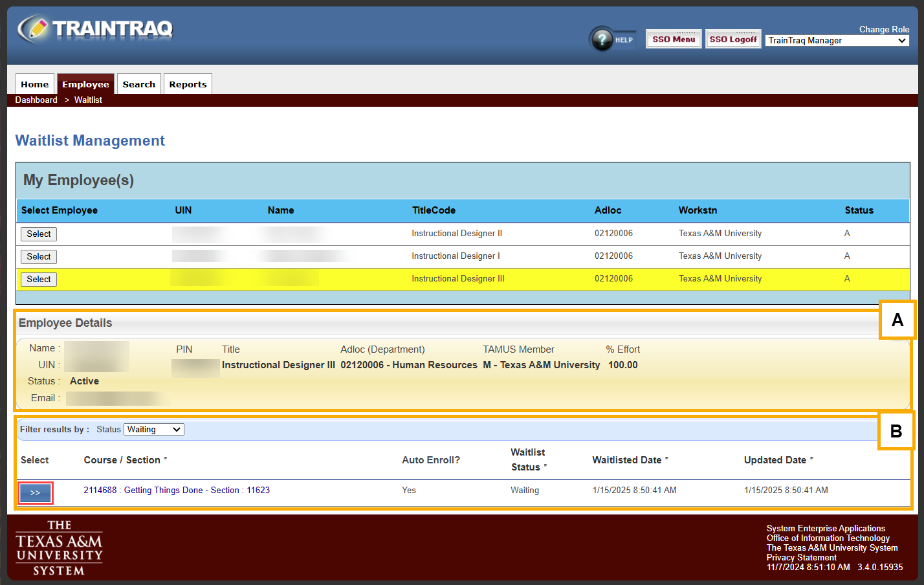This screenshot has height=585, width=924.
Task: Open the Change Role dropdown
Action: 837,41
